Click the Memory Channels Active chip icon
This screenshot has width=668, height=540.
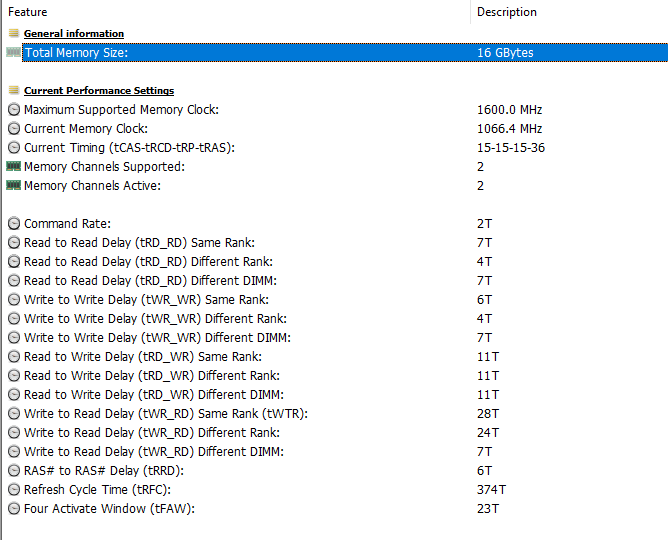13,185
